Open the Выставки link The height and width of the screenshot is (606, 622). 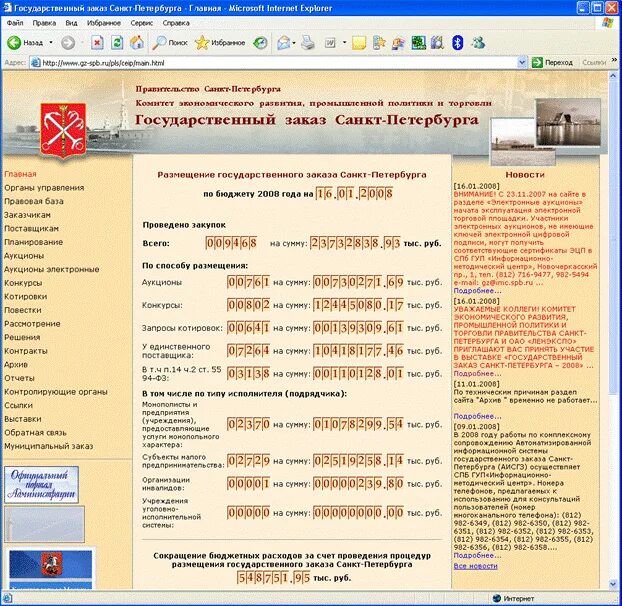23,419
